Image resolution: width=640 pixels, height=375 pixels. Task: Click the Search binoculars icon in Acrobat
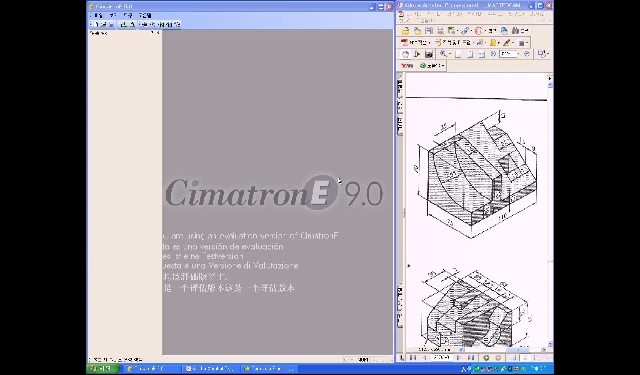(515, 31)
